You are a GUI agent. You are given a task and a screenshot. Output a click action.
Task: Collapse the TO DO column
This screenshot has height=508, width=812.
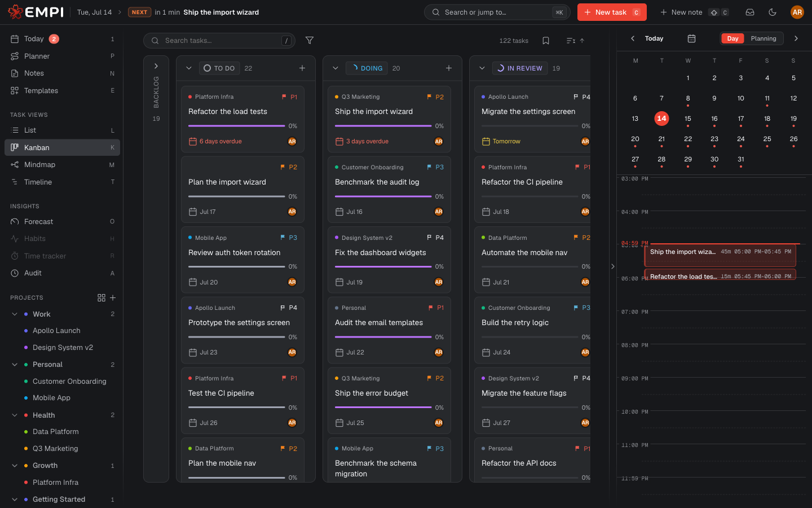(188, 68)
